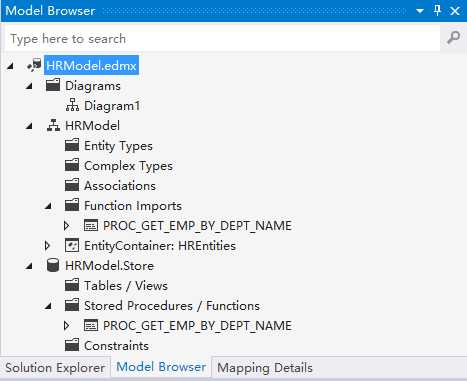The width and height of the screenshot is (467, 381).
Task: Click the Diagrams folder icon
Action: coord(53,85)
